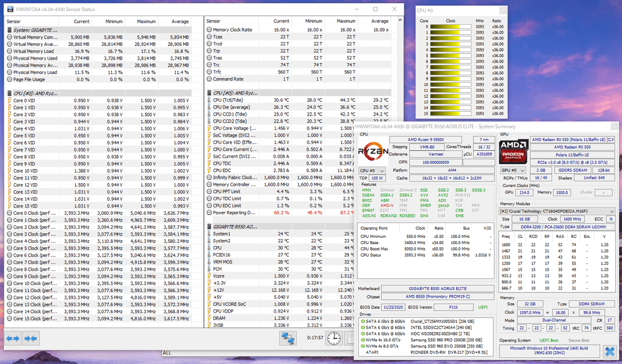This screenshot has height=364, width=622.
Task: Click the thermometer icon beside PCH
Action: [209, 269]
